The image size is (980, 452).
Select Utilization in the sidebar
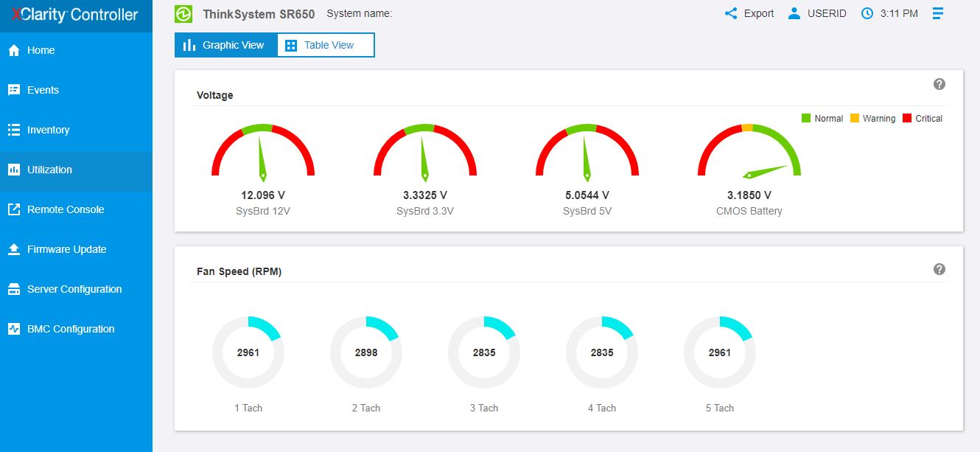(x=76, y=170)
